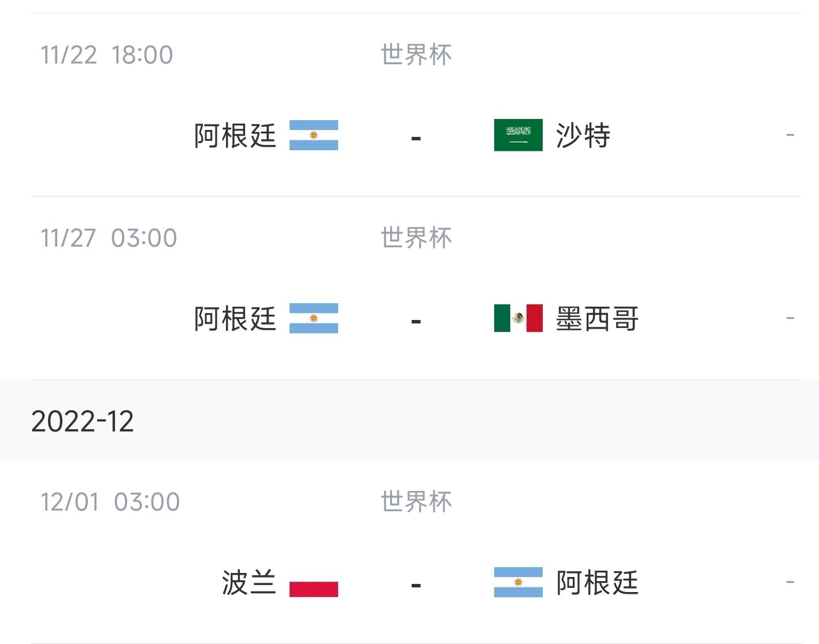Click Argentina flag in the 11/27 match
The image size is (819, 644).
click(313, 318)
